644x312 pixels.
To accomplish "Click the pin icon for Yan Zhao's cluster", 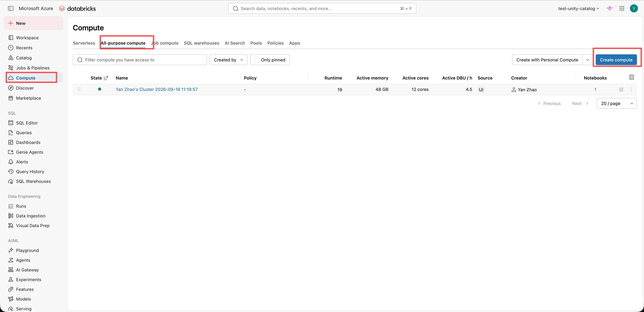I will pyautogui.click(x=79, y=89).
